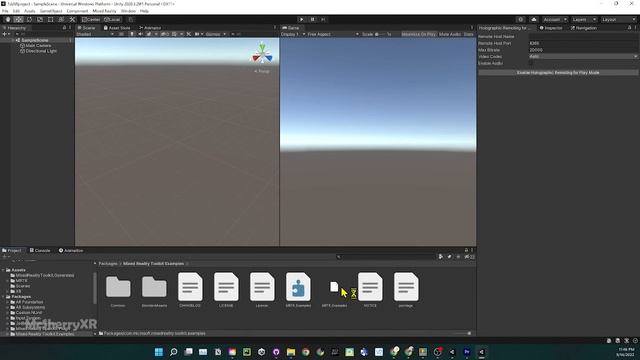640x360 pixels.
Task: Toggle Mute Audio in Game view
Action: coord(450,34)
